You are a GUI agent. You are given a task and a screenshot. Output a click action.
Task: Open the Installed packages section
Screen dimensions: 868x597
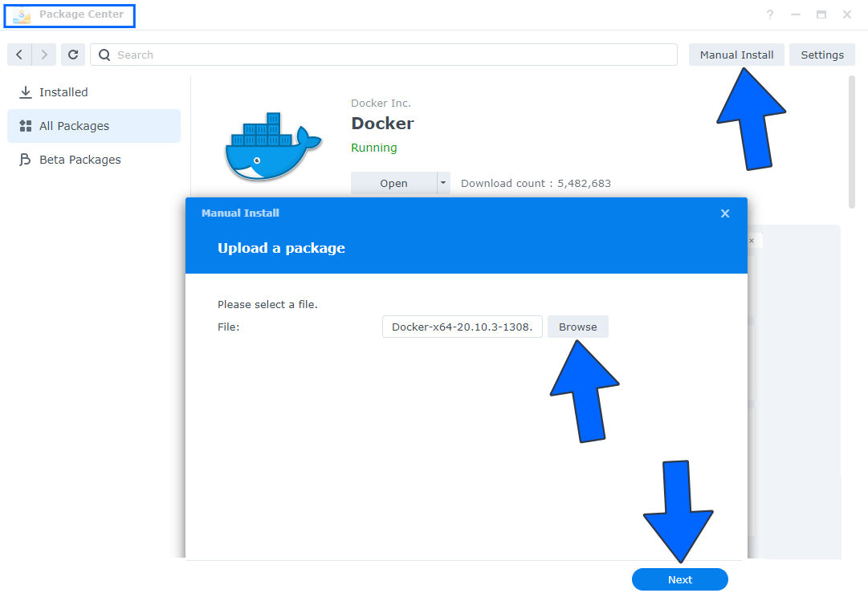point(94,92)
